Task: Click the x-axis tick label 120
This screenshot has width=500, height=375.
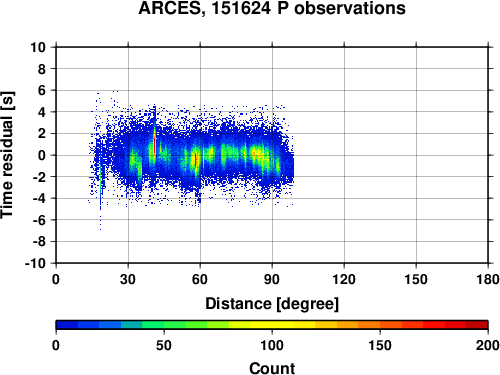Action: click(x=344, y=279)
